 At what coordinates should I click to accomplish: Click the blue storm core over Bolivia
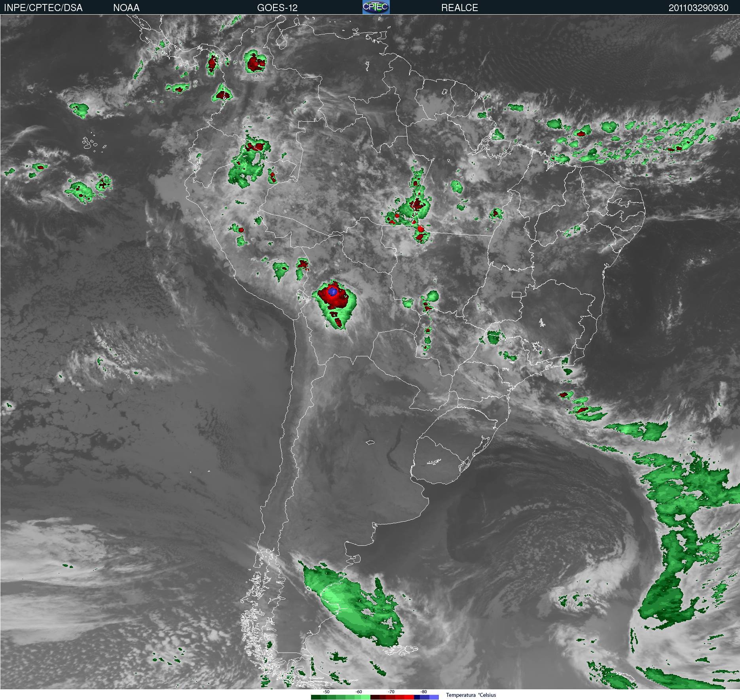point(333,292)
